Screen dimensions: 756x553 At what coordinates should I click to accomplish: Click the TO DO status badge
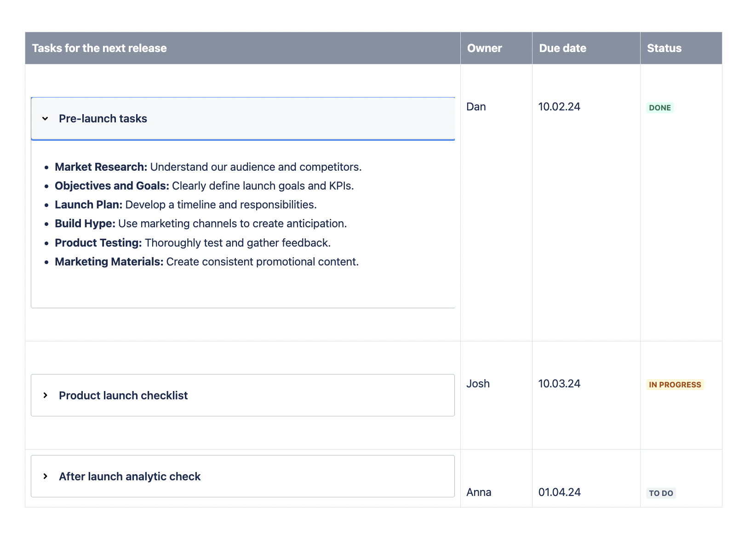click(x=661, y=493)
